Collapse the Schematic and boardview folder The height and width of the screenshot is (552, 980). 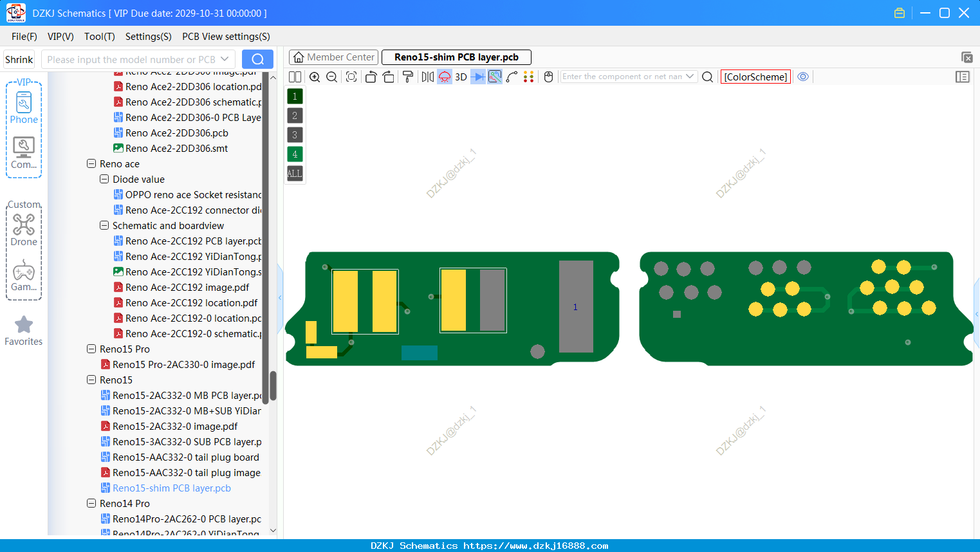pyautogui.click(x=104, y=226)
